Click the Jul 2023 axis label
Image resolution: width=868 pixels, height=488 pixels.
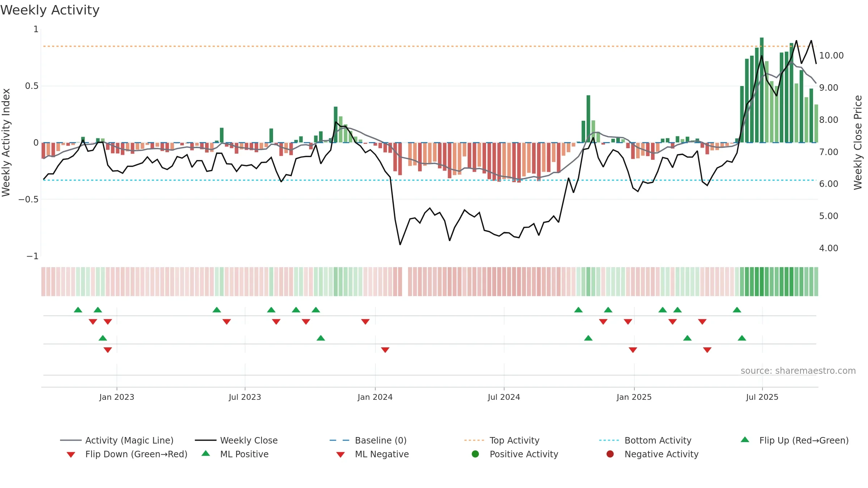[245, 397]
